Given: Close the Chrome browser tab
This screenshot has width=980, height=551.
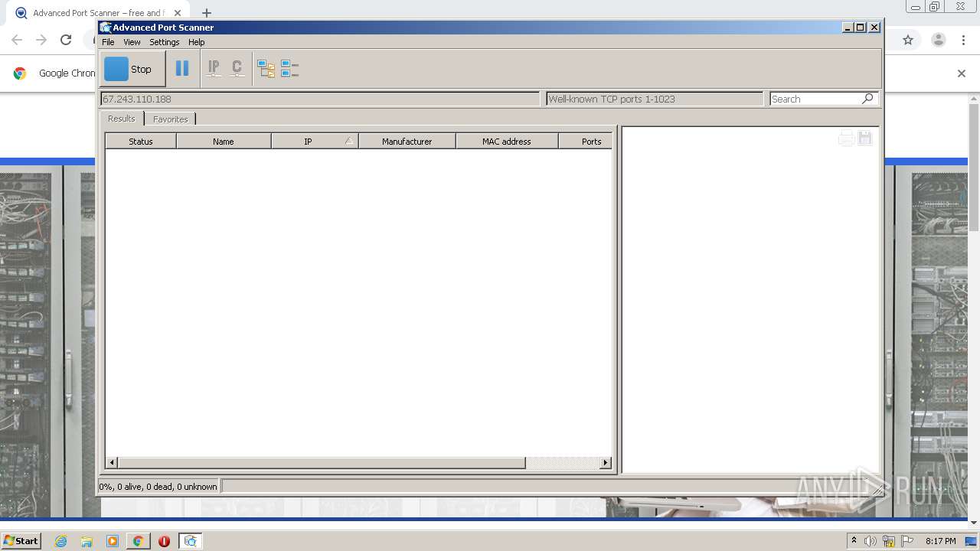Looking at the screenshot, I should 178,13.
